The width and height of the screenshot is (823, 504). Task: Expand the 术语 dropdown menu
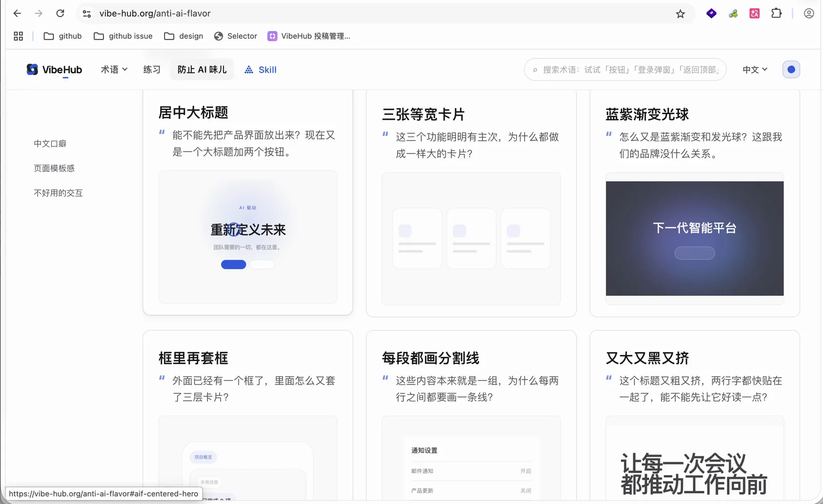114,69
